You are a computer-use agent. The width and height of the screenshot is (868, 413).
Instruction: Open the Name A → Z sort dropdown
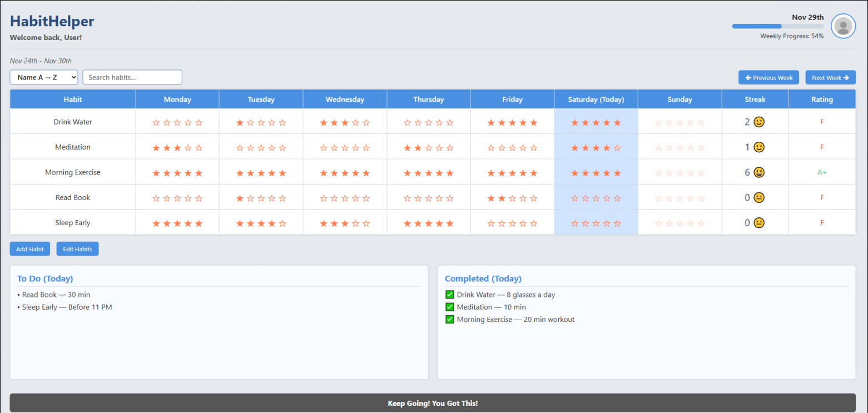click(x=44, y=77)
